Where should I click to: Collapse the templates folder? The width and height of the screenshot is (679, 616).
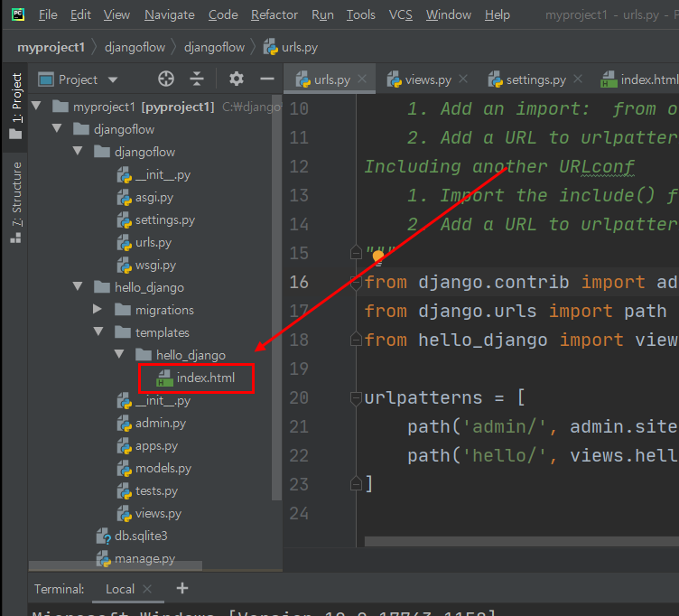point(98,332)
